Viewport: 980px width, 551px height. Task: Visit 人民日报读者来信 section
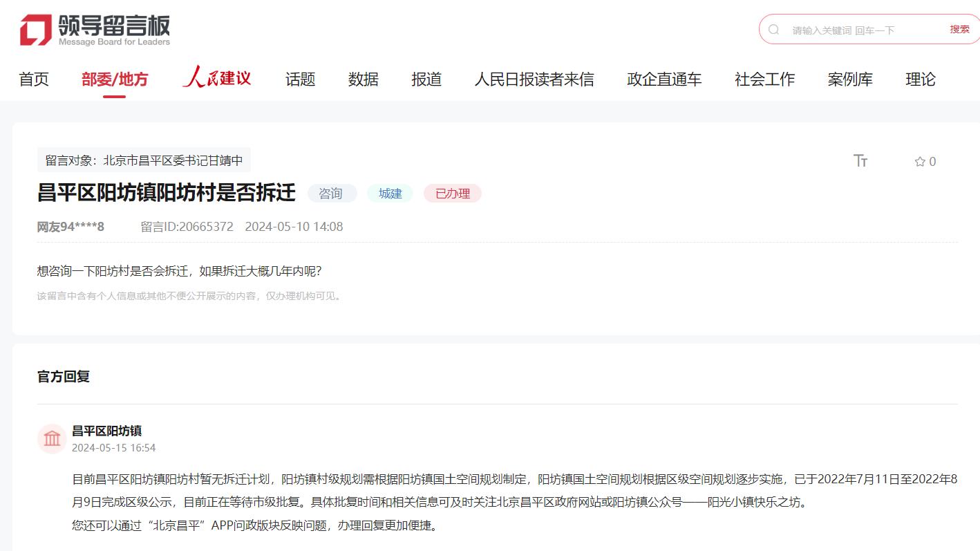pyautogui.click(x=534, y=80)
